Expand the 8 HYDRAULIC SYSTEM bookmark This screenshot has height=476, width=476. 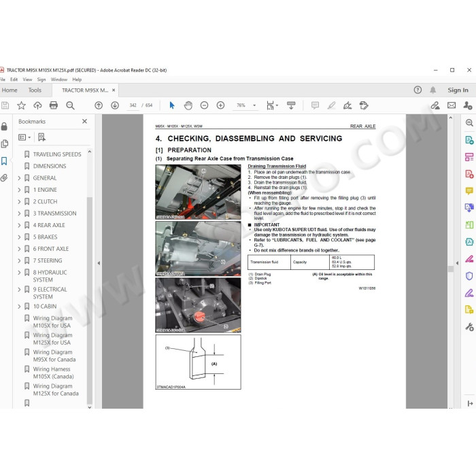pos(19,273)
